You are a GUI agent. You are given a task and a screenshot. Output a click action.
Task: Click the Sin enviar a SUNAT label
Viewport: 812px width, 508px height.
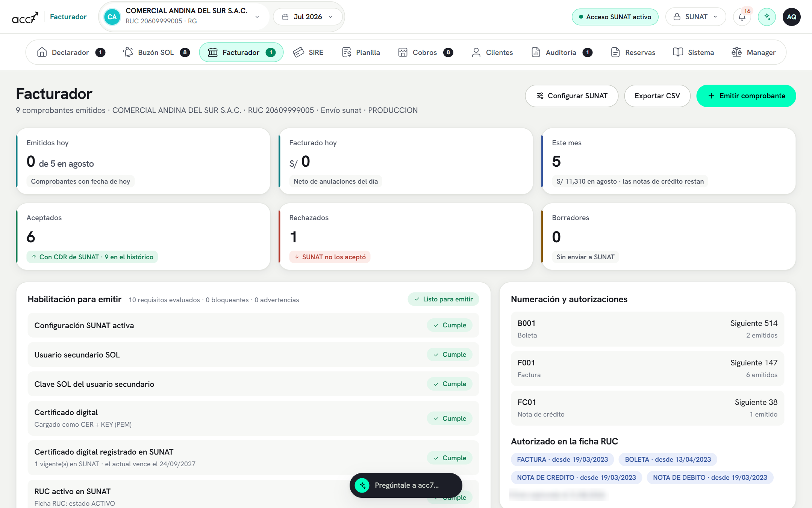click(x=585, y=257)
